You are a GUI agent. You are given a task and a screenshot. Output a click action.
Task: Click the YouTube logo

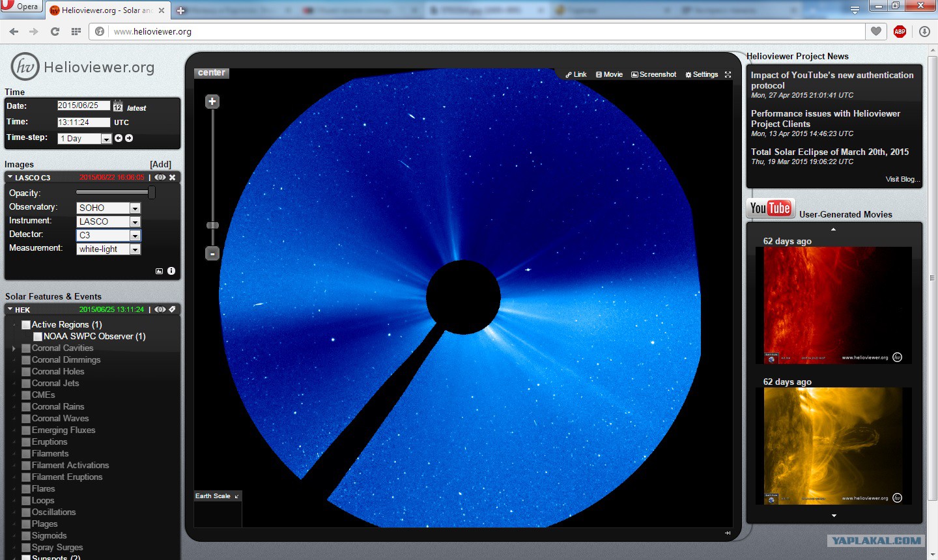click(771, 208)
